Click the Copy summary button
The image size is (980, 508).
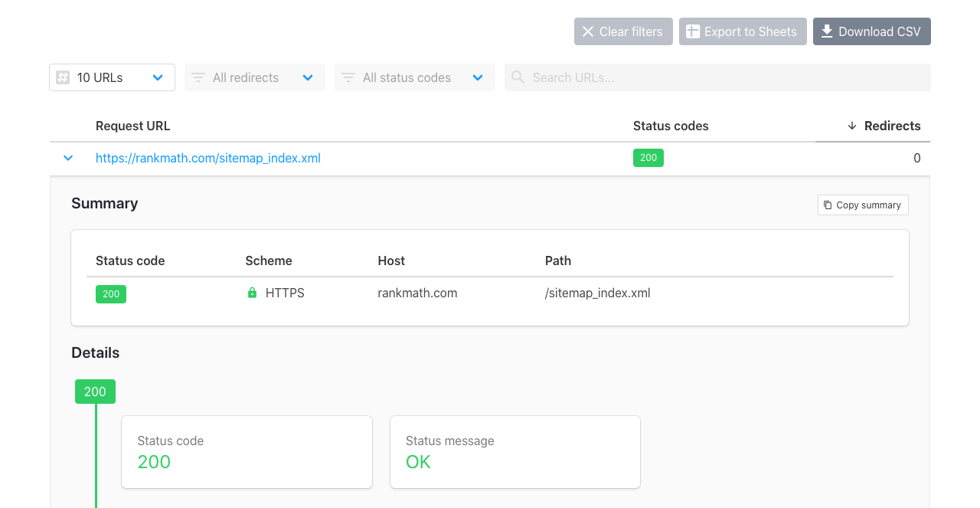click(x=863, y=205)
